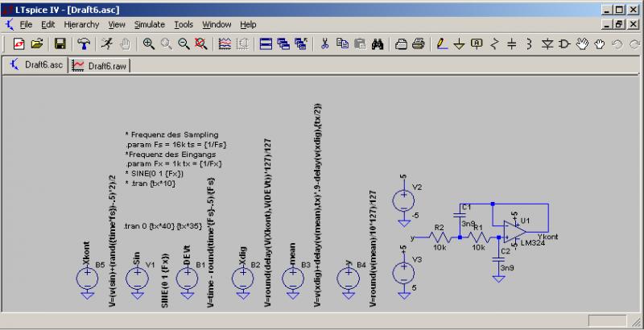Select the Draw Wire pencil tool

click(442, 44)
